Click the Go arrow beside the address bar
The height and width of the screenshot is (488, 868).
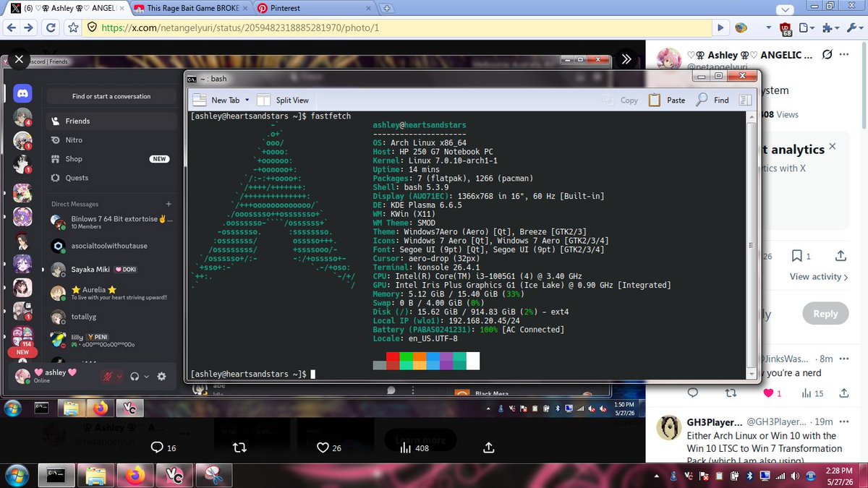coord(720,27)
